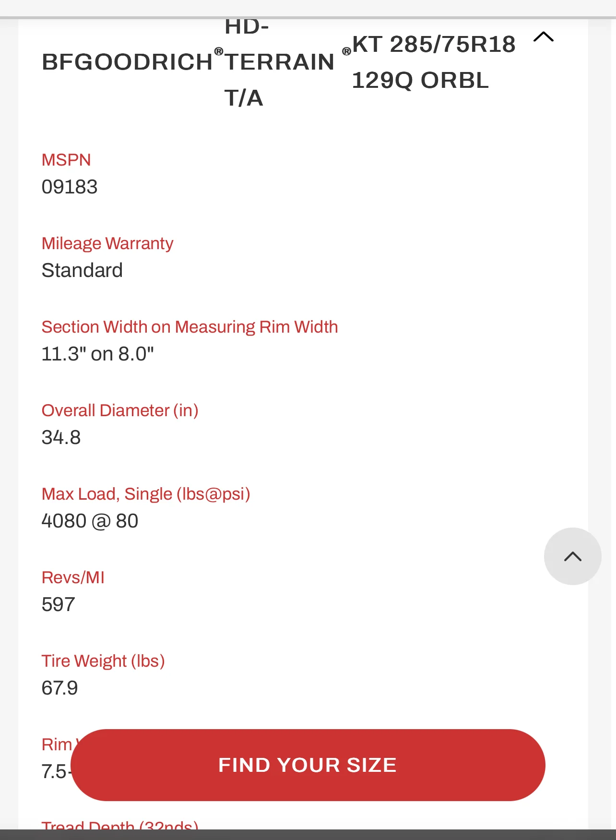The height and width of the screenshot is (840, 616).
Task: Select the 4080 @ 80 load value
Action: 90,521
